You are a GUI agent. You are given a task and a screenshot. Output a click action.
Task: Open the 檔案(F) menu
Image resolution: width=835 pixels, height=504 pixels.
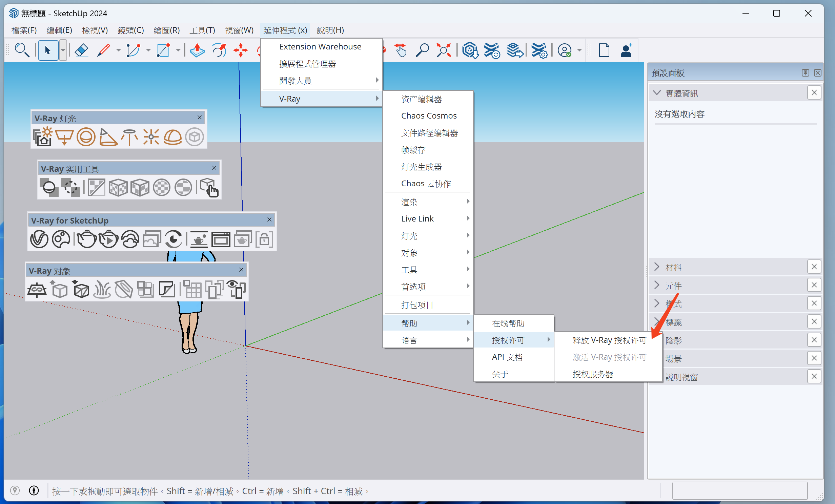coord(24,30)
